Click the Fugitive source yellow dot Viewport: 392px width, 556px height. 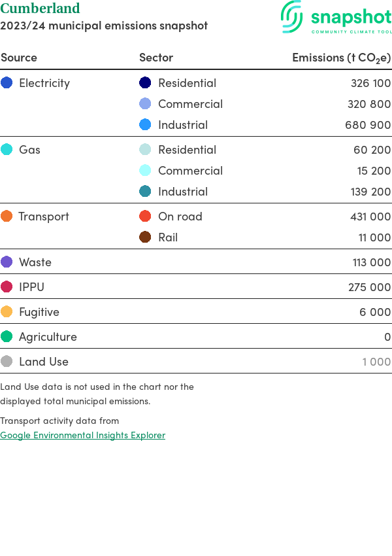click(7, 312)
